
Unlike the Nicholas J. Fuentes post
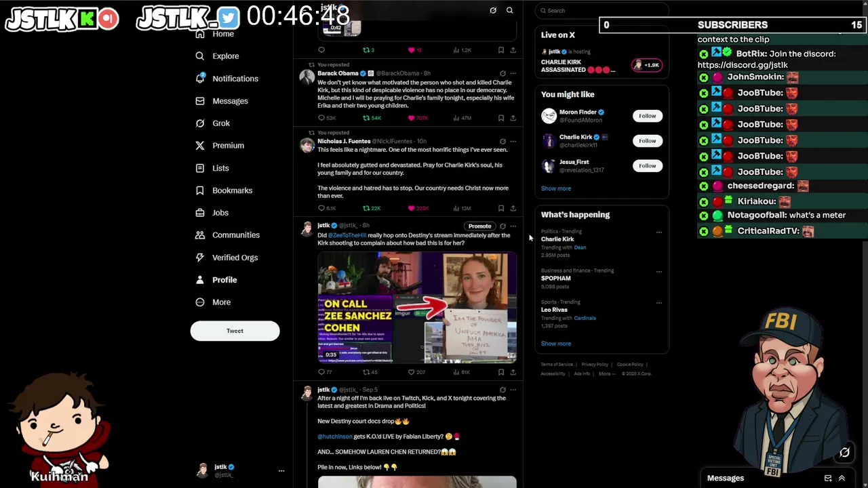point(411,208)
